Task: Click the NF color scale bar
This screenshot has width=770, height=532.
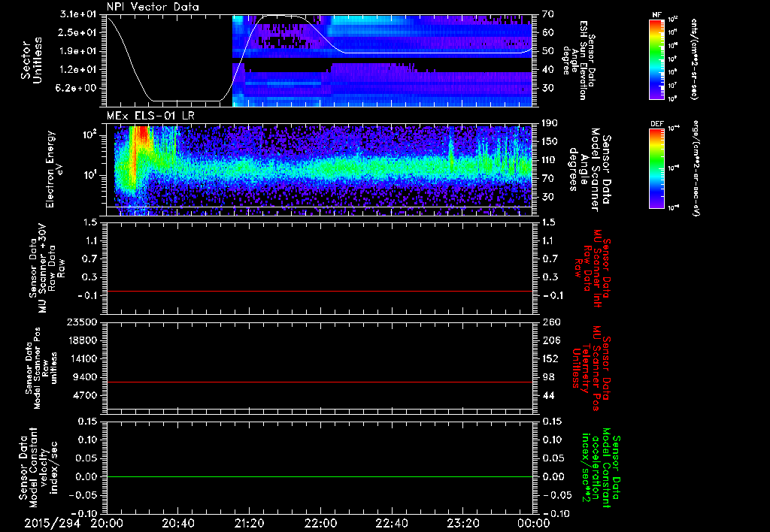Action: coord(656,59)
